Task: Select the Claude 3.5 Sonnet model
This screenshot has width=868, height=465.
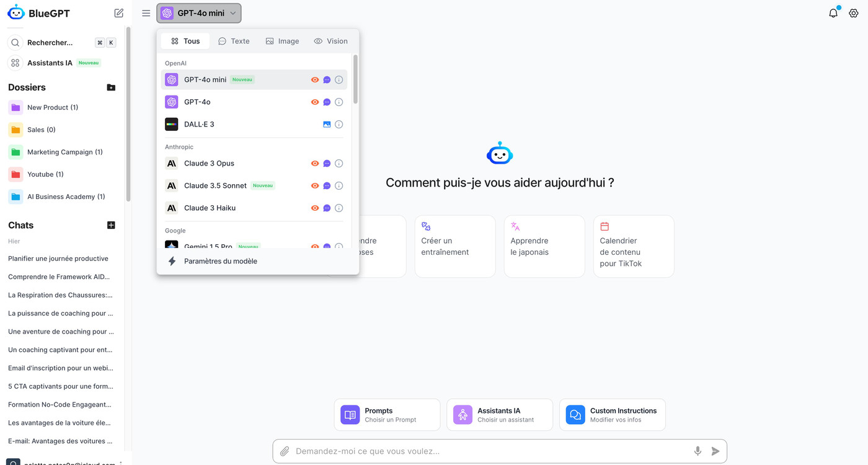Action: coord(215,185)
